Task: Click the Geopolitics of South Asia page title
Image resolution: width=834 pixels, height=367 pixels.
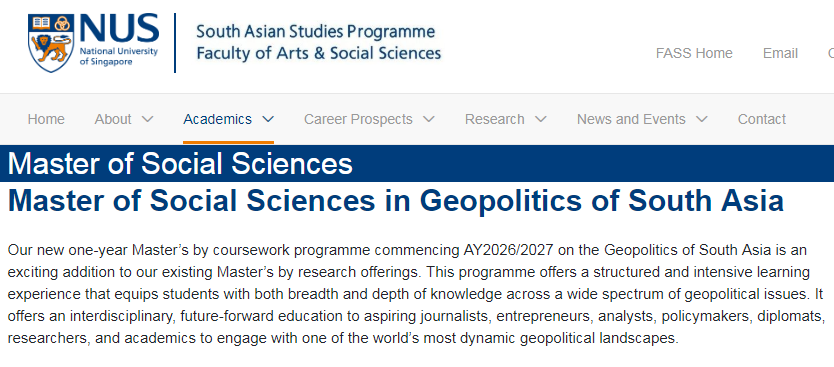Action: pos(396,201)
